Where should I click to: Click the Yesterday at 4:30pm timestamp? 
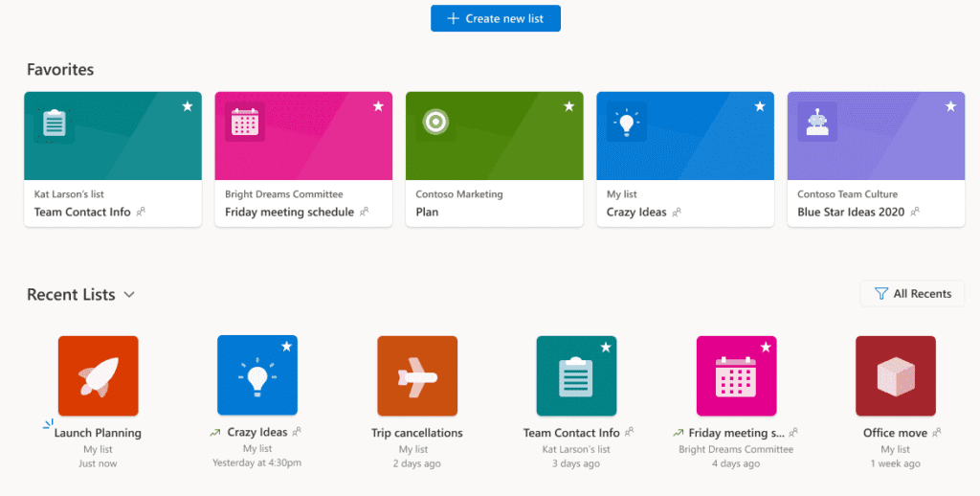pyautogui.click(x=256, y=462)
